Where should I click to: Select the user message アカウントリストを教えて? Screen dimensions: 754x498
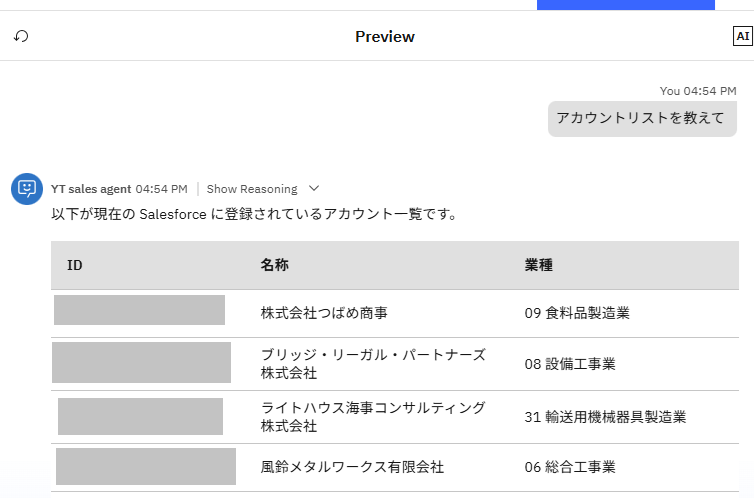(640, 118)
